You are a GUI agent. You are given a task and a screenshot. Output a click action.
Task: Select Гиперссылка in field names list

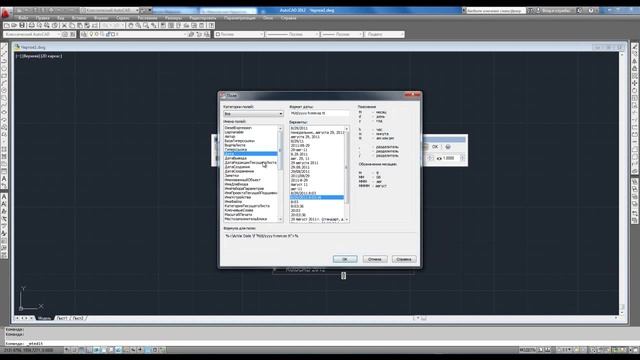[x=236, y=149]
